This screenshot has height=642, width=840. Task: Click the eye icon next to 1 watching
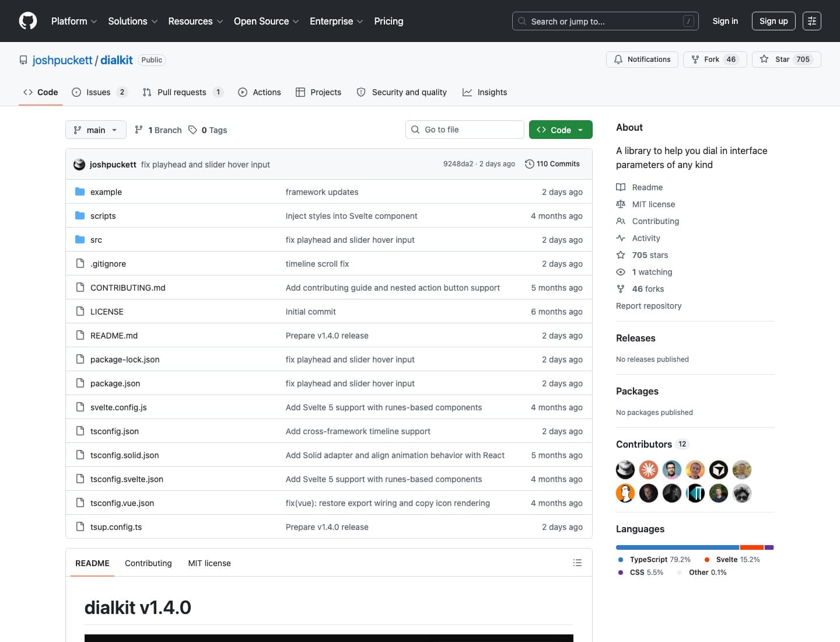pos(621,272)
